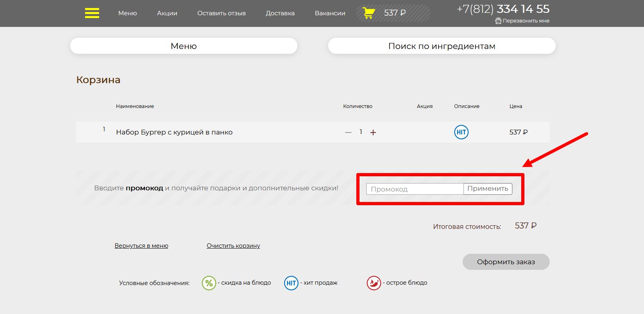
Task: Open the yellow hamburger menu
Action: (x=92, y=13)
